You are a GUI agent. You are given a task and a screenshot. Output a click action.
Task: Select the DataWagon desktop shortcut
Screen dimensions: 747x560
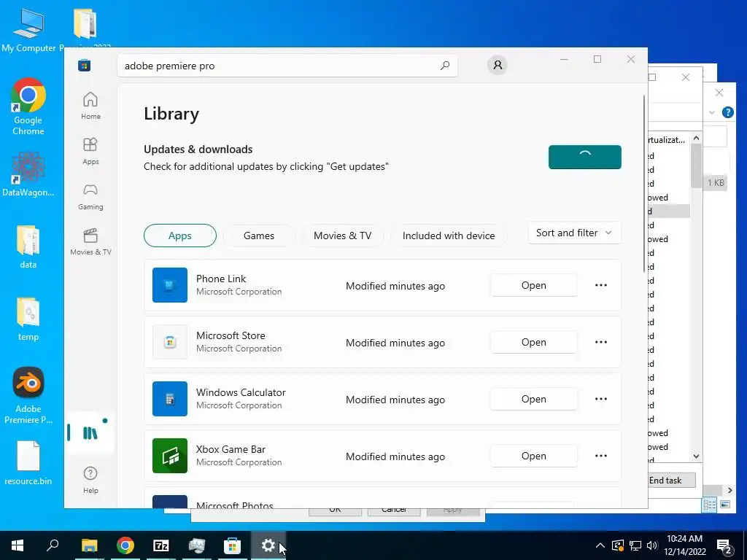pyautogui.click(x=28, y=174)
